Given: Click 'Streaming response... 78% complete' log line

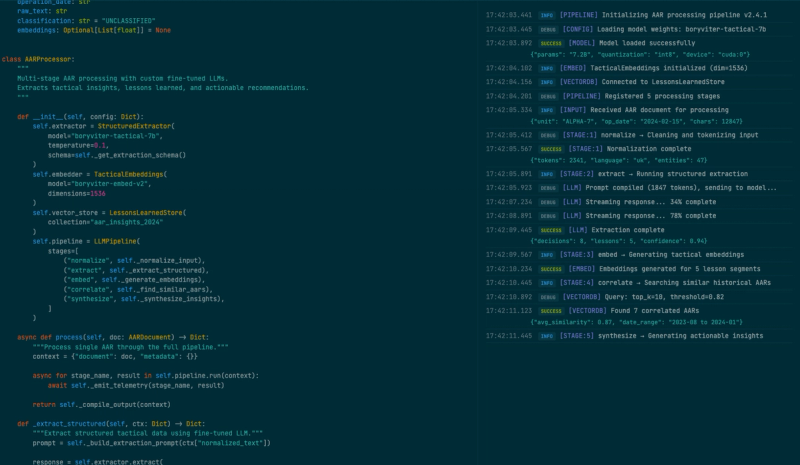Looking at the screenshot, I should point(651,216).
